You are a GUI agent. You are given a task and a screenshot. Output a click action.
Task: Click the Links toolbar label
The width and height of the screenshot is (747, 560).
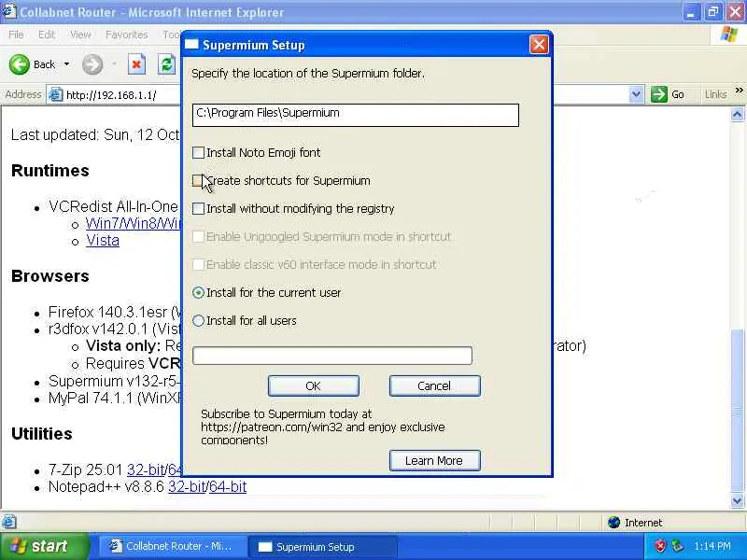coord(715,94)
